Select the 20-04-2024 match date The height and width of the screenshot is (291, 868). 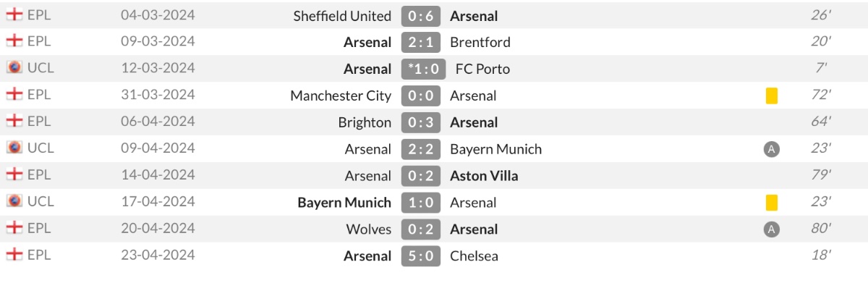click(158, 228)
